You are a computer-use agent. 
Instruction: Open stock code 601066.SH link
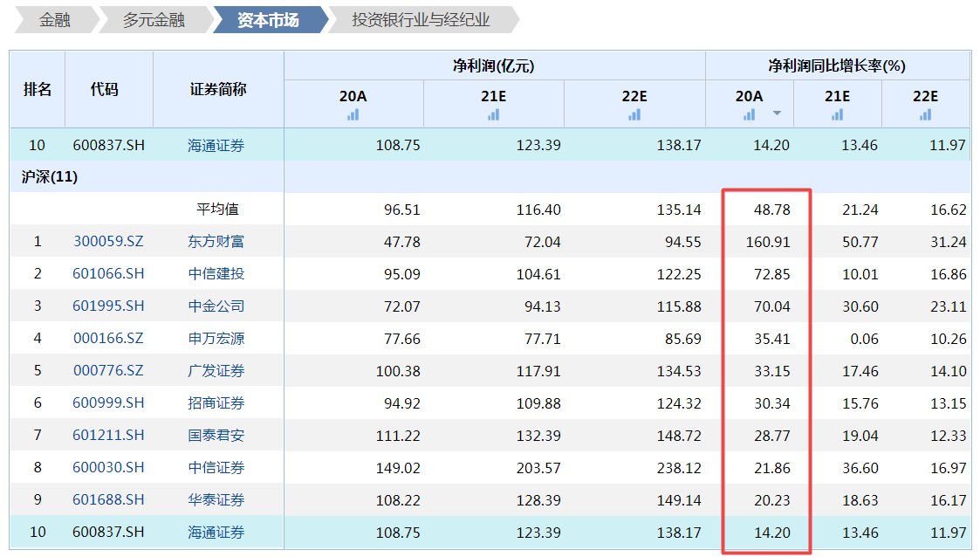[109, 274]
